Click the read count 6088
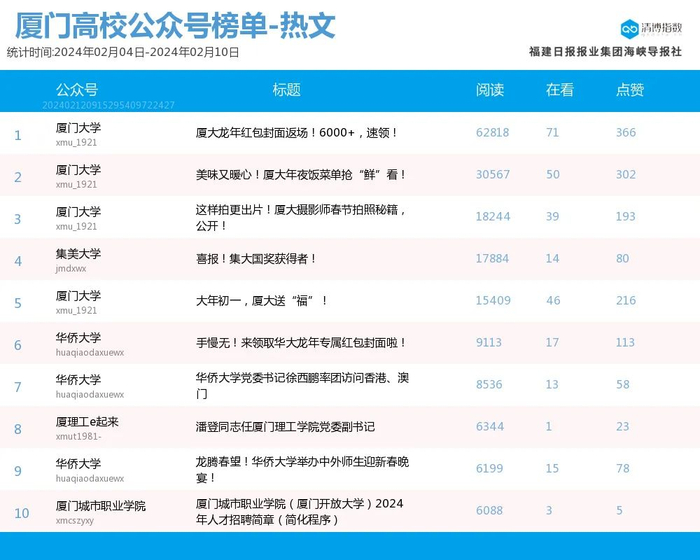 [489, 510]
